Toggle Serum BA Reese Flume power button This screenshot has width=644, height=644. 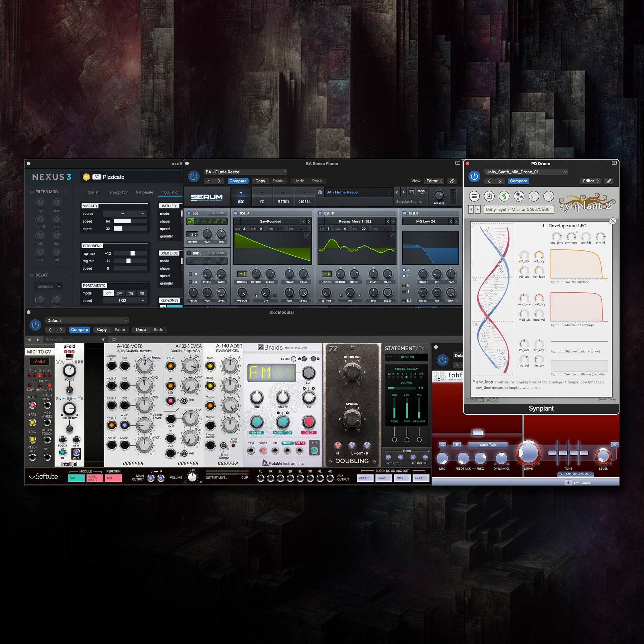pos(194,176)
